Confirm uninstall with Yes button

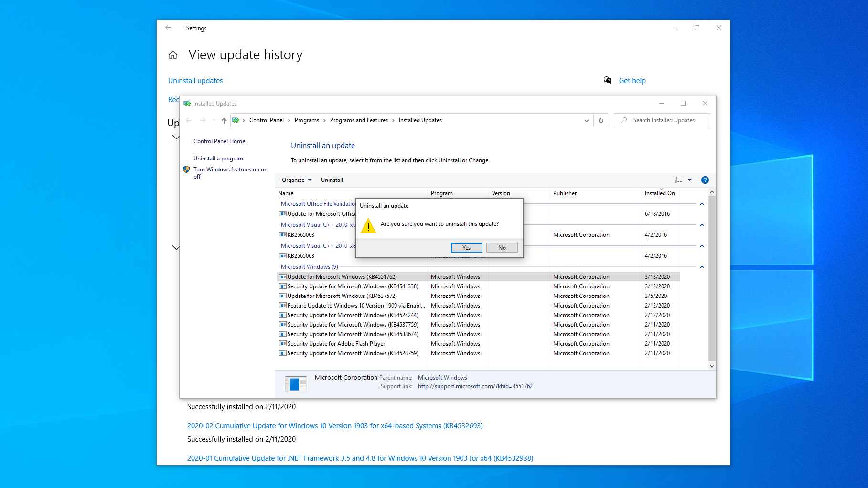(466, 247)
